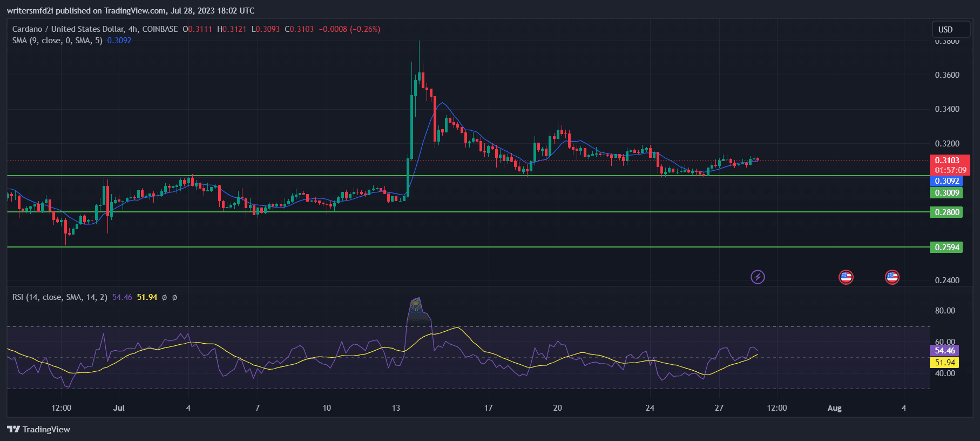The width and height of the screenshot is (980, 441).
Task: Click the Jul date on the time axis
Action: (119, 408)
